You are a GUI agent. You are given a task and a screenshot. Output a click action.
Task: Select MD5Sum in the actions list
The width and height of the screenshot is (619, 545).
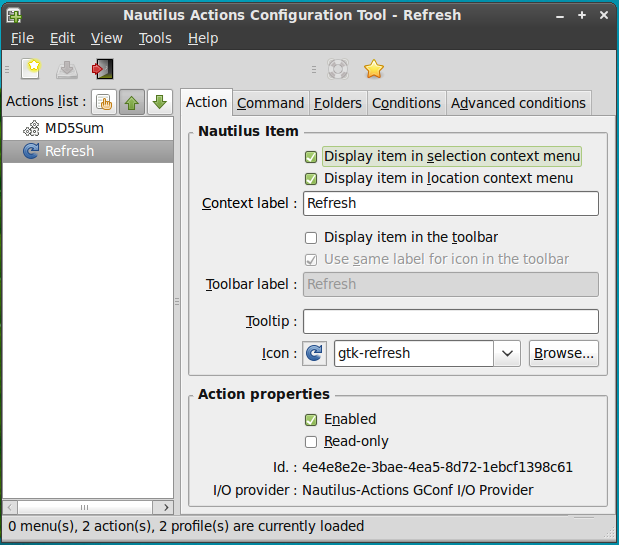tap(74, 128)
